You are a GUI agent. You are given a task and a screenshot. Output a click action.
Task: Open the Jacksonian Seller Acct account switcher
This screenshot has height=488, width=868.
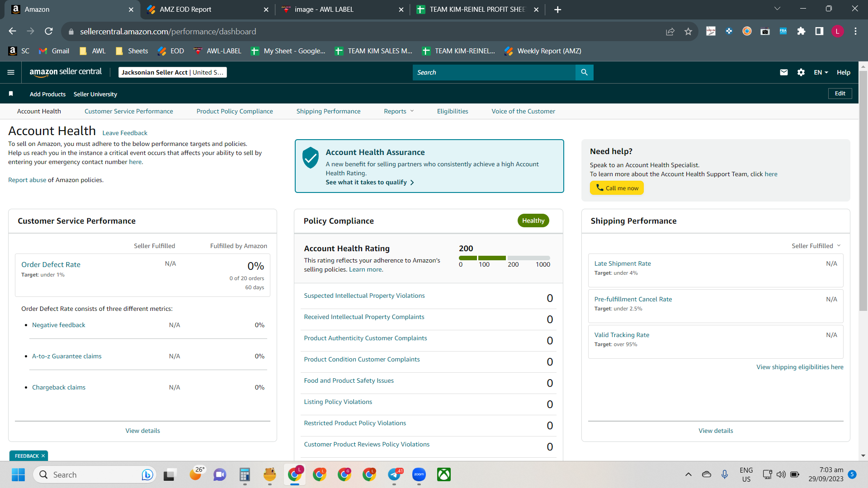pos(172,72)
